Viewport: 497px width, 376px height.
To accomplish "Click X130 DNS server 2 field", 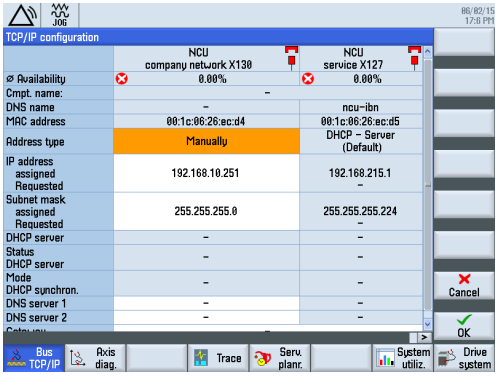I will coord(206,317).
